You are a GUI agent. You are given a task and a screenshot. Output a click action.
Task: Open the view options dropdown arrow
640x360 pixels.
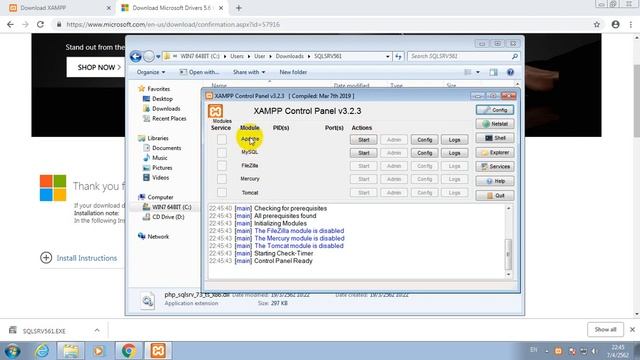[x=478, y=72]
